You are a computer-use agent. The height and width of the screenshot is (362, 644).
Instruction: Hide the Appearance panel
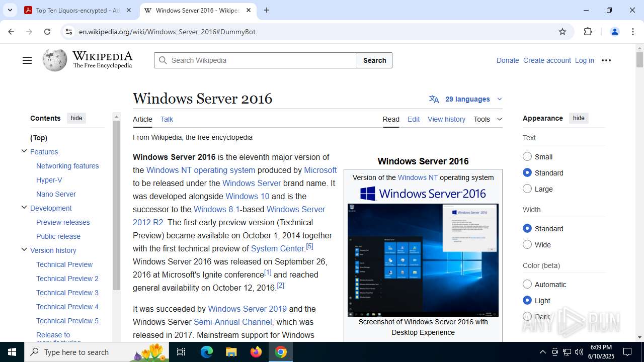coord(579,118)
